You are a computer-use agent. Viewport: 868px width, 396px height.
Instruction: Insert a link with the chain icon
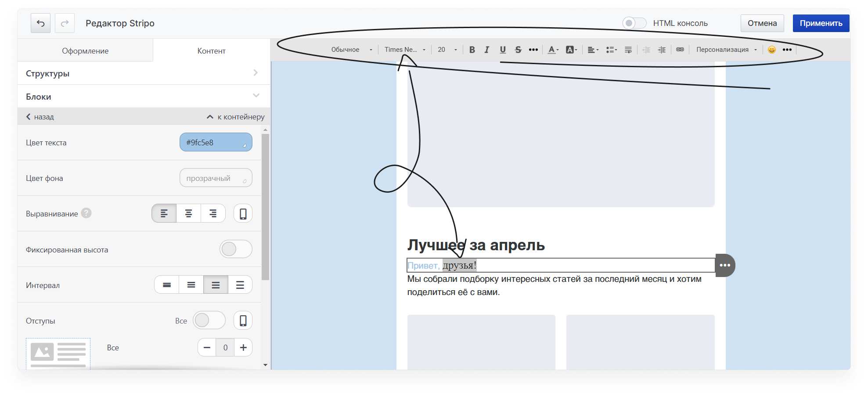pyautogui.click(x=680, y=50)
